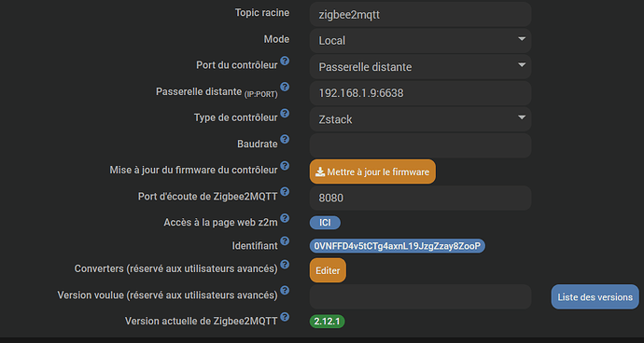The image size is (644, 343).
Task: Click help icon for Version actuelle de Zigbee2MQTT
Action: (x=285, y=317)
